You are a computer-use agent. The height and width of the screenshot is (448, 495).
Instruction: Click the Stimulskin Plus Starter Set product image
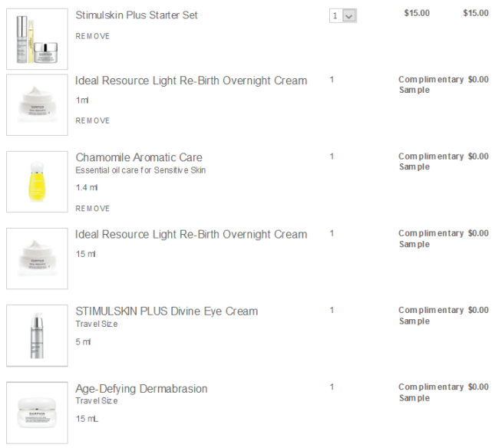[x=37, y=39]
